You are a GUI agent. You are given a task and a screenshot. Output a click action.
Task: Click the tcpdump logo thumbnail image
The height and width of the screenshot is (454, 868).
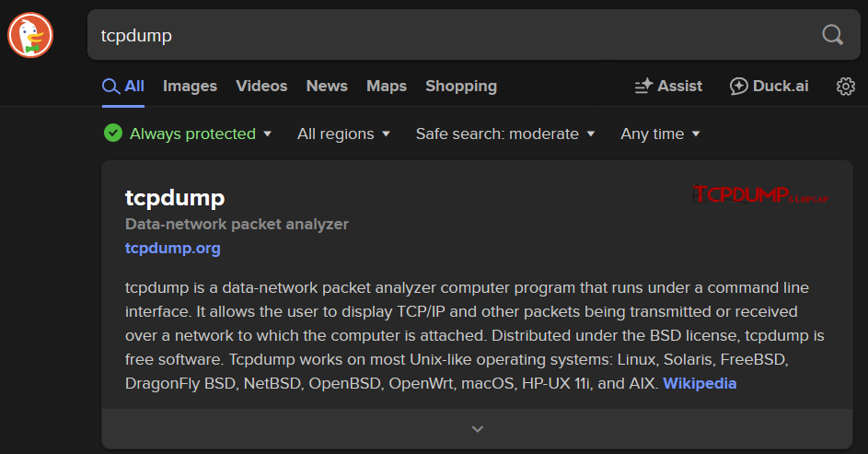tap(760, 194)
